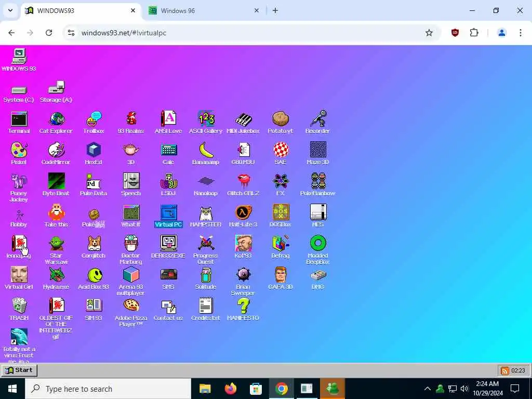The image size is (532, 399).
Task: Open the Contact us icon
Action: pos(168,310)
